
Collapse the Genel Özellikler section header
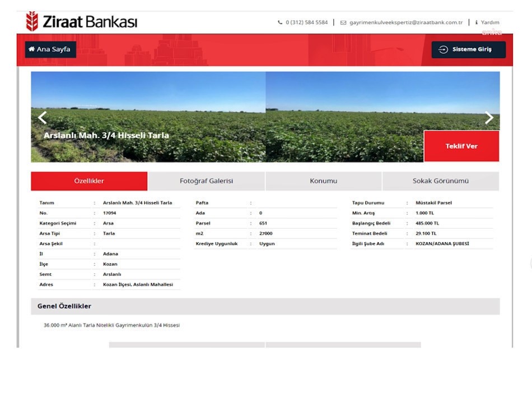265,307
